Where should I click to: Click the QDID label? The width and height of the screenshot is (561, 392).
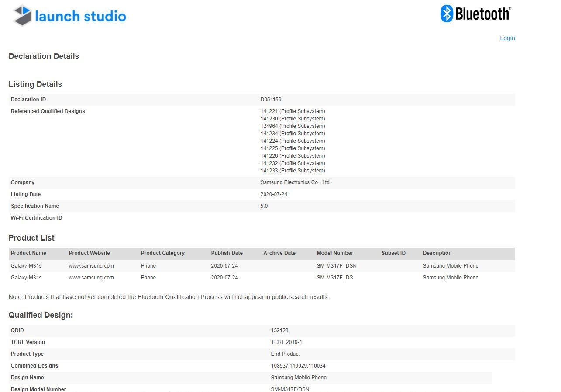[17, 330]
